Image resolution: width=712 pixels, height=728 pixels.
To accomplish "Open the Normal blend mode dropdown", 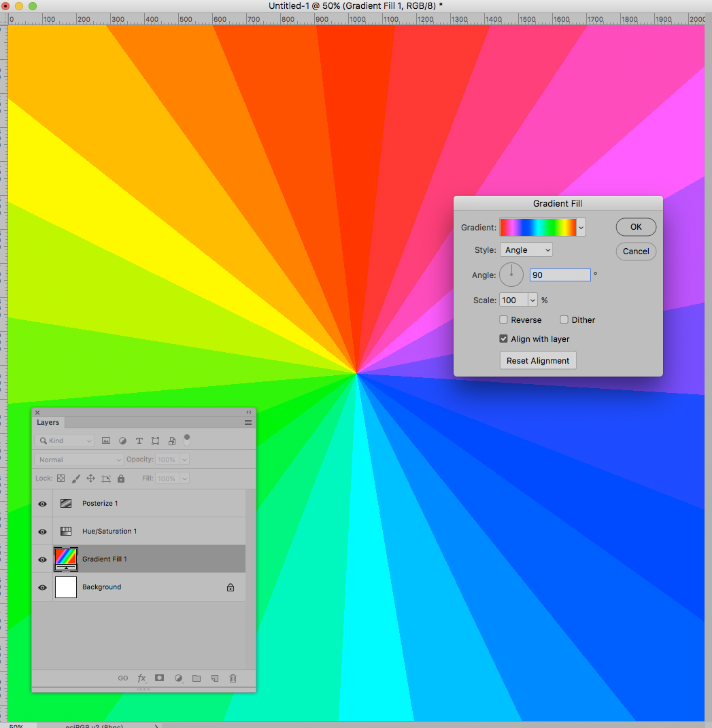I will tap(78, 460).
